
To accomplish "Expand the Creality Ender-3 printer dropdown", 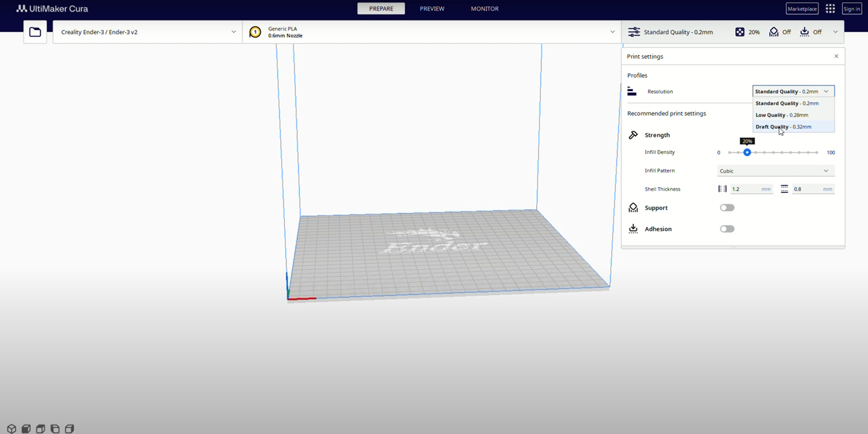I will point(147,32).
